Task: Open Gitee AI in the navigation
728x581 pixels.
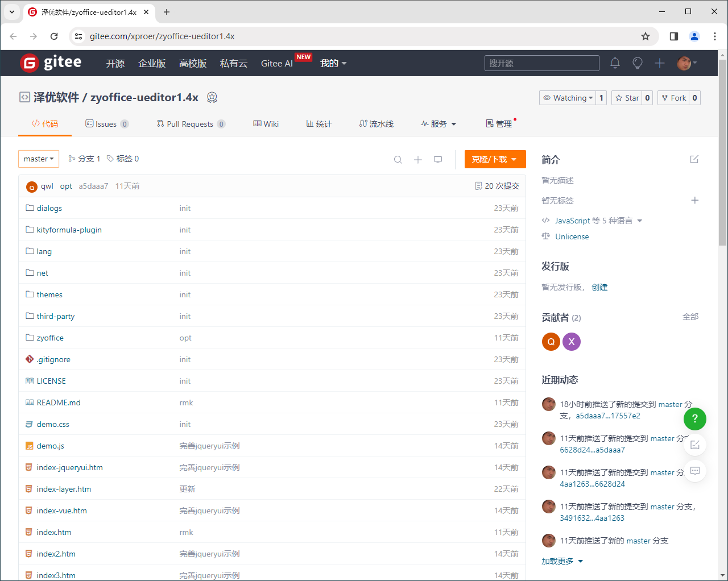Action: [277, 63]
